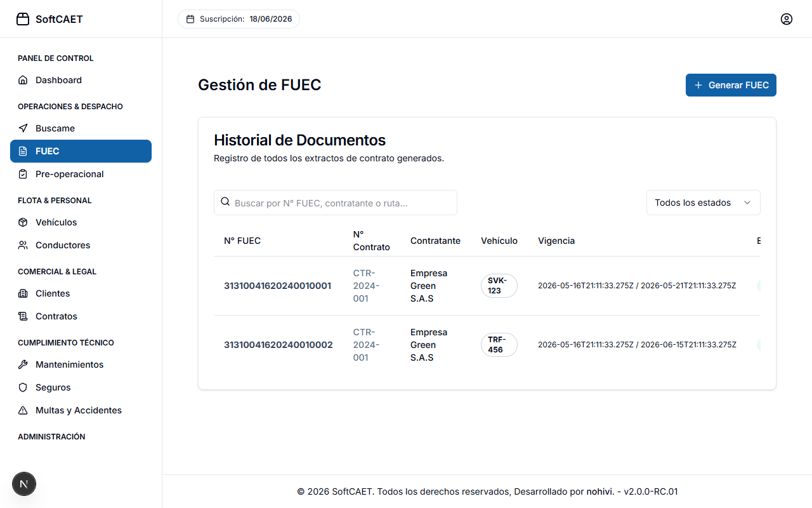This screenshot has height=508, width=812.
Task: Open the Todos los estados dropdown
Action: tap(704, 203)
